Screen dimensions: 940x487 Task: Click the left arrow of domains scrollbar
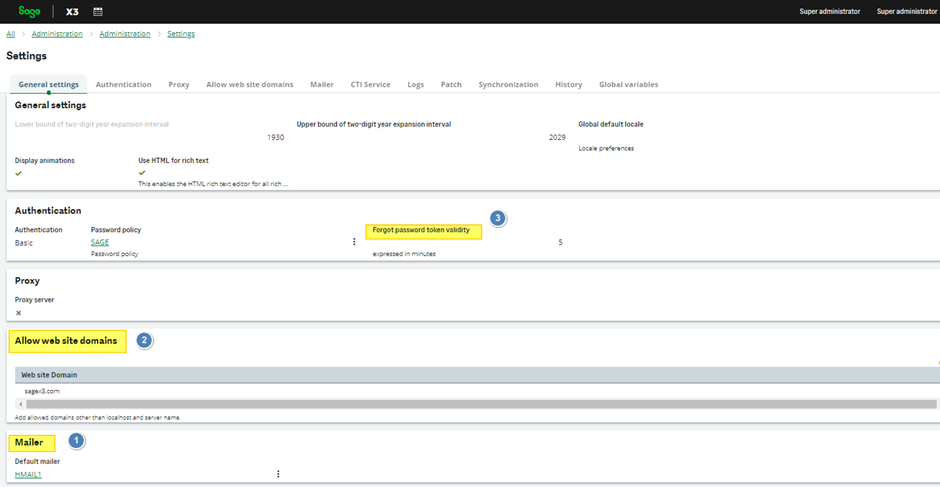pyautogui.click(x=20, y=404)
